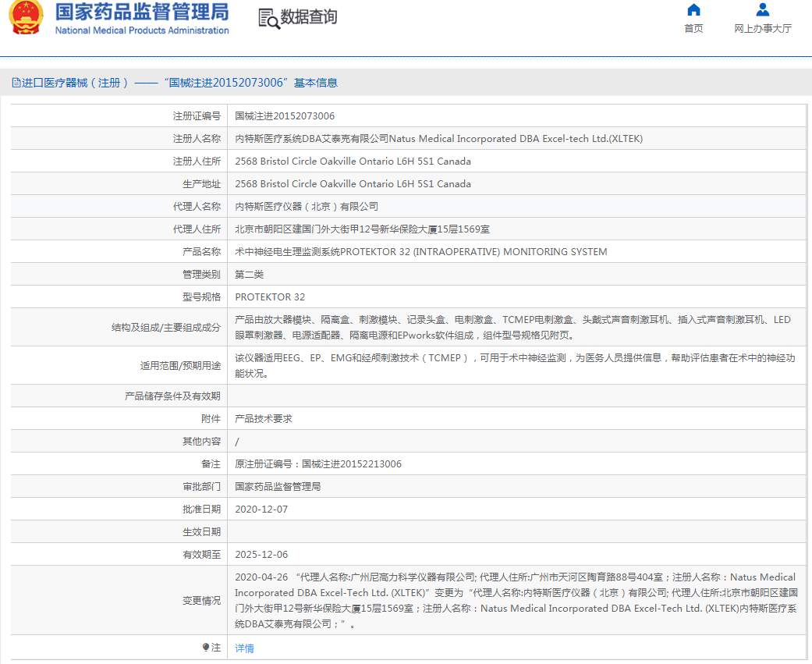Select address in 注册人住所 row
Image resolution: width=812 pixels, height=664 pixels.
(x=353, y=161)
